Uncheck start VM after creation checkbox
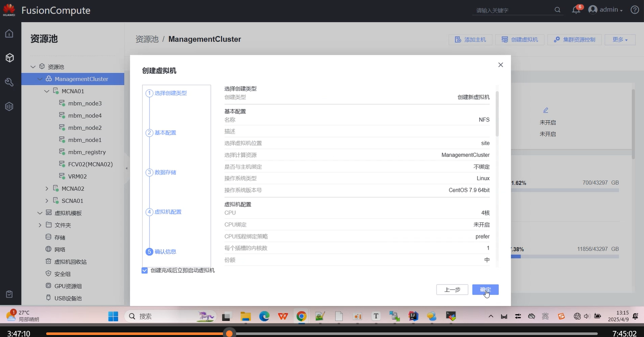Viewport: 644px width, 337px height. click(145, 271)
